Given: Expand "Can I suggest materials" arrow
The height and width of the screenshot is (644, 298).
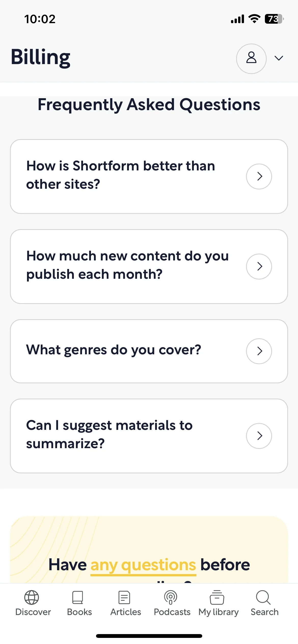Looking at the screenshot, I should coord(259,436).
